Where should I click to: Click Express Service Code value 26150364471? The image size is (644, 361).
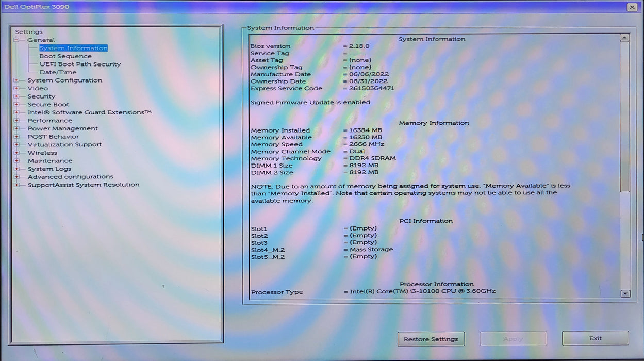coord(371,88)
